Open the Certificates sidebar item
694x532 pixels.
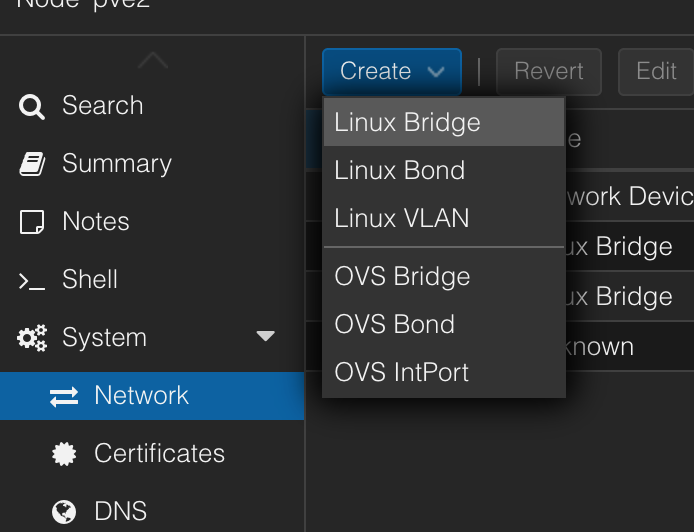tap(159, 454)
